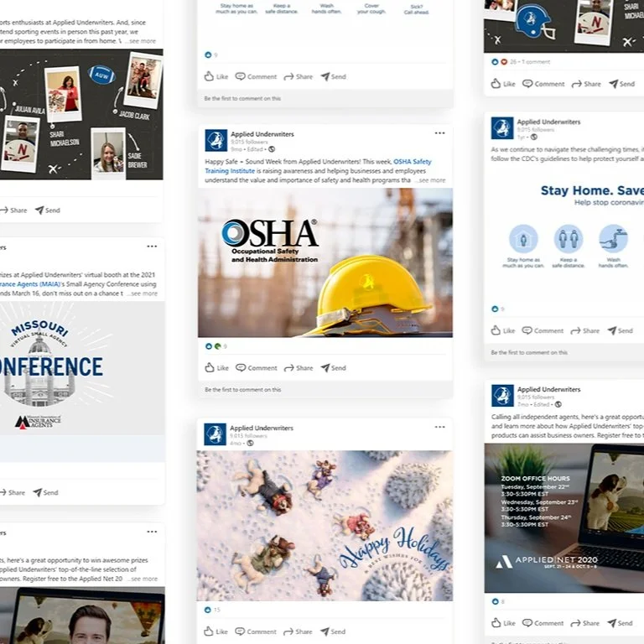This screenshot has height=644, width=644.
Task: Open the Insurance Agents (MAIA) link
Action: click(30, 283)
